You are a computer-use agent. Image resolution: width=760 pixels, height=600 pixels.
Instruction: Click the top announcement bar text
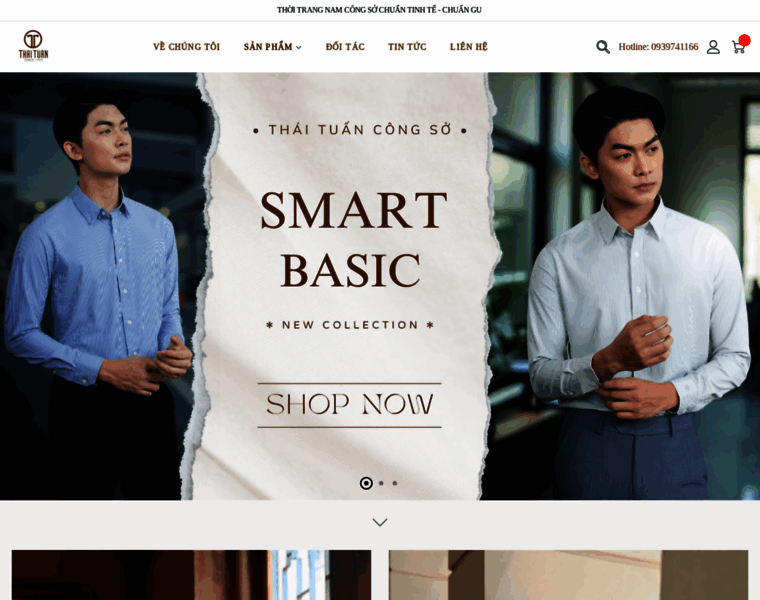point(380,10)
